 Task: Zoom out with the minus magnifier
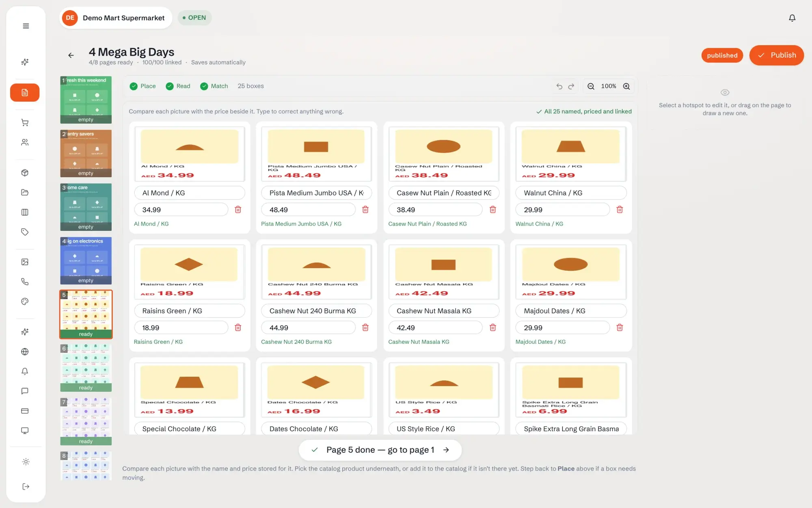[591, 86]
